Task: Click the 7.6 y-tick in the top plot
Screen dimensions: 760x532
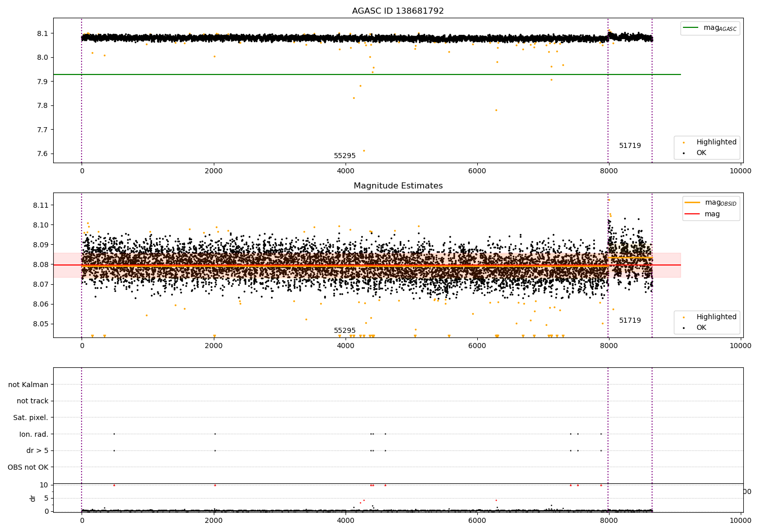Action: tap(43, 154)
